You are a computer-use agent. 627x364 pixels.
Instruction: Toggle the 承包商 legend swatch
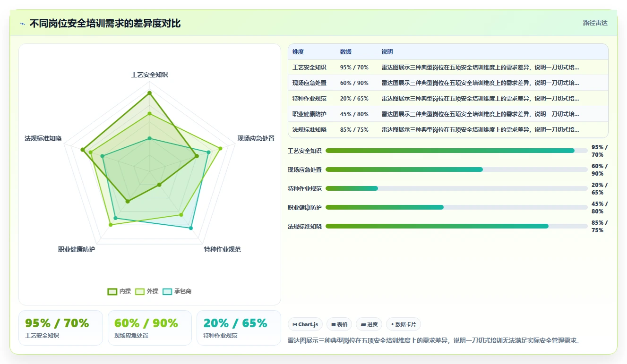tap(167, 291)
